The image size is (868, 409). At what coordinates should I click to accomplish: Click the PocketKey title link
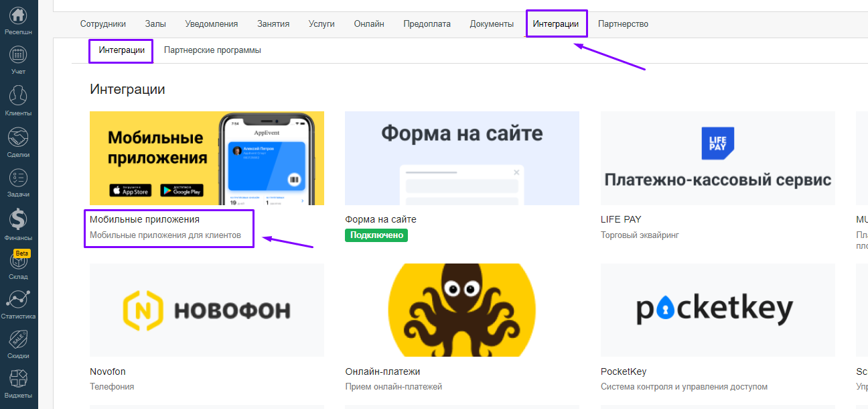pos(624,371)
